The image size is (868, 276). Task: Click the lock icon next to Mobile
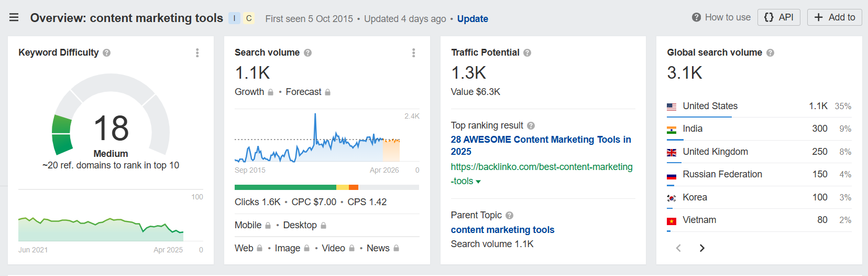click(268, 226)
